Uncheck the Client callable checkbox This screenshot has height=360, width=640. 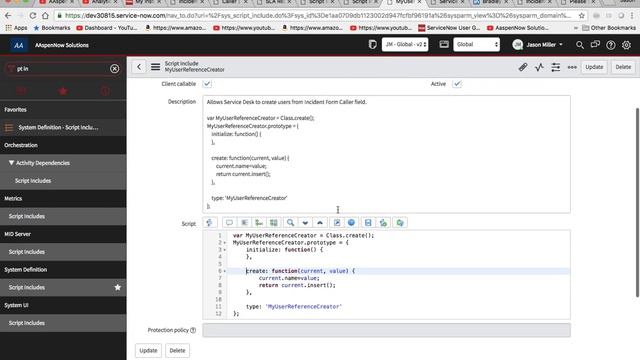(207, 84)
